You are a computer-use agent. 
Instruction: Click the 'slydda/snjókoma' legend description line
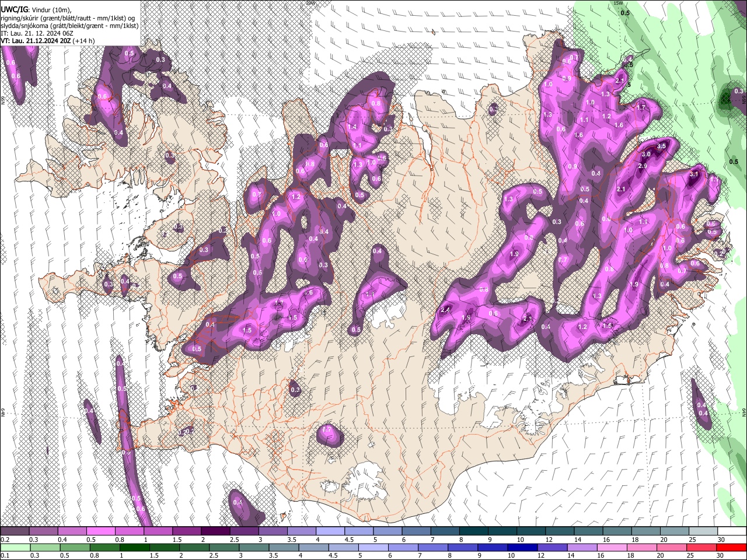coord(69,26)
